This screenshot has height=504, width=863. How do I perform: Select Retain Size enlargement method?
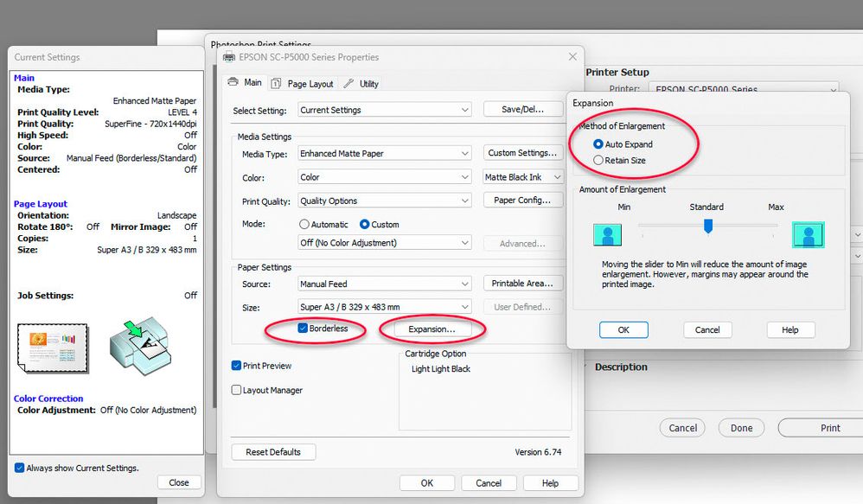click(598, 160)
